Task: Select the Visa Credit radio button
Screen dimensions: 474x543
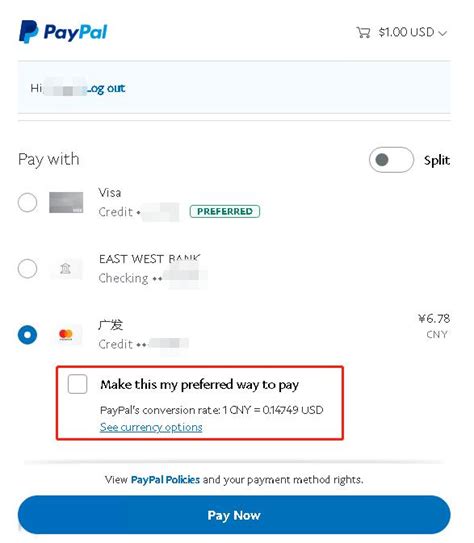Action: [x=27, y=202]
